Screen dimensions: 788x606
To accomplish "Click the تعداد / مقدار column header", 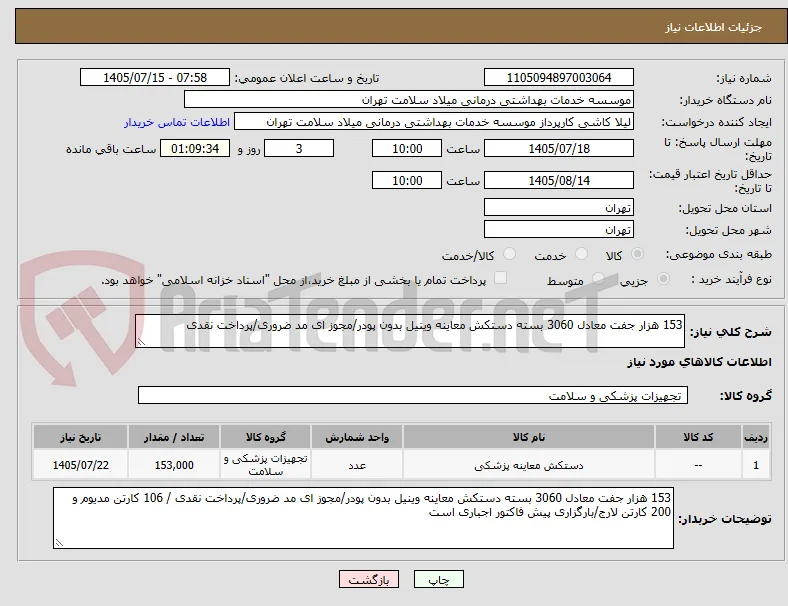I will [x=174, y=437].
